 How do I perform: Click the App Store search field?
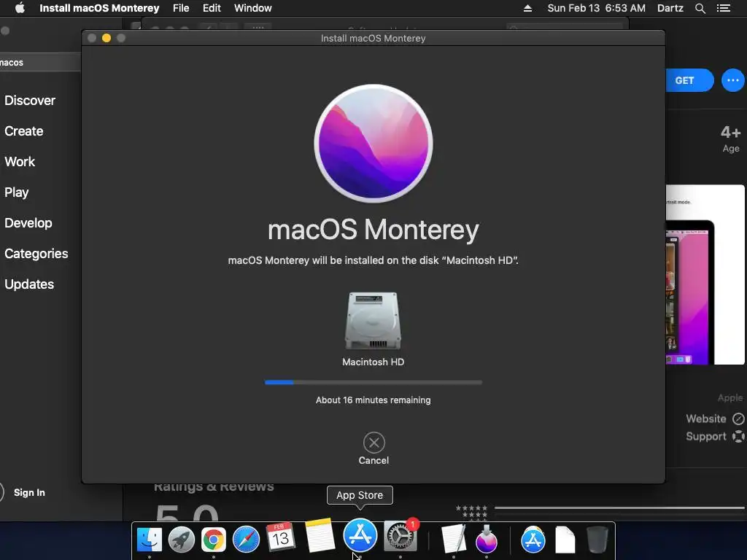(x=40, y=63)
